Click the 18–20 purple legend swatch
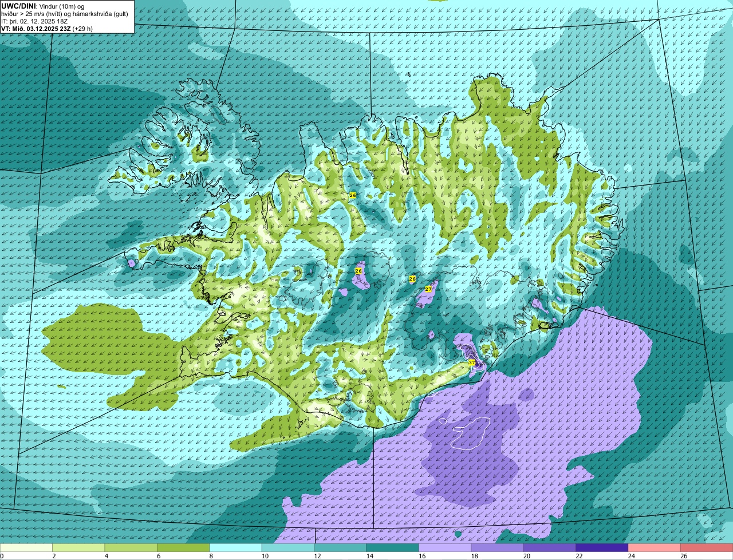Screen dimensions: 733x560 point(498,548)
